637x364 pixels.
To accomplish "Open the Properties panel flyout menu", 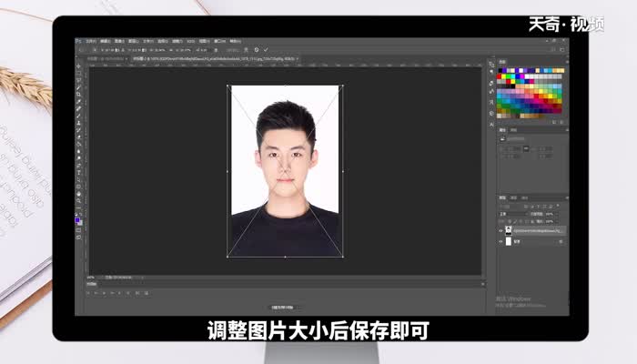I will (x=566, y=130).
